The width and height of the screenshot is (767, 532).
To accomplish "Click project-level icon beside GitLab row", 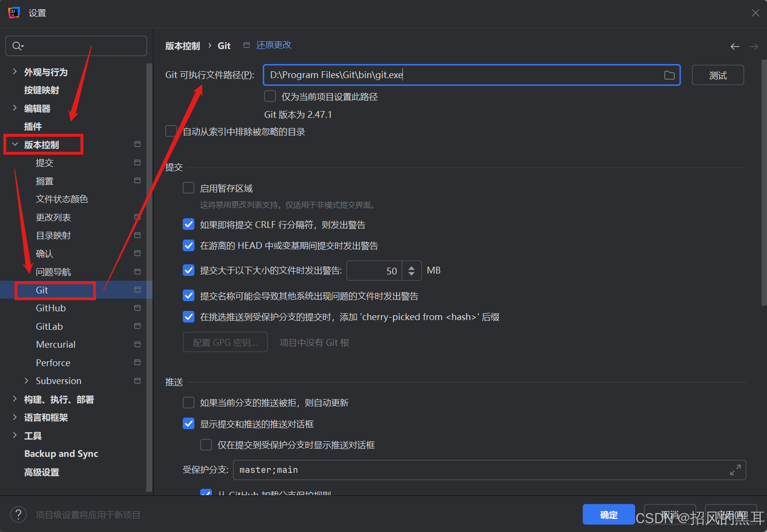I will tap(137, 326).
